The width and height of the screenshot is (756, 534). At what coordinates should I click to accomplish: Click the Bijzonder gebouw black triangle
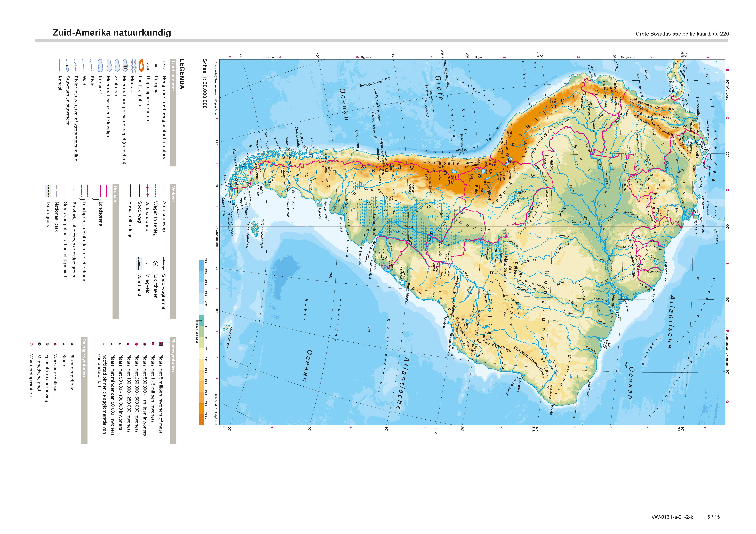(72, 344)
